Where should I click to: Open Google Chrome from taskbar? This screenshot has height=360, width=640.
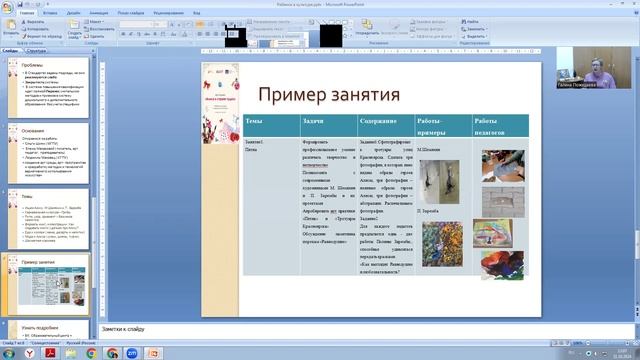[x=91, y=353]
